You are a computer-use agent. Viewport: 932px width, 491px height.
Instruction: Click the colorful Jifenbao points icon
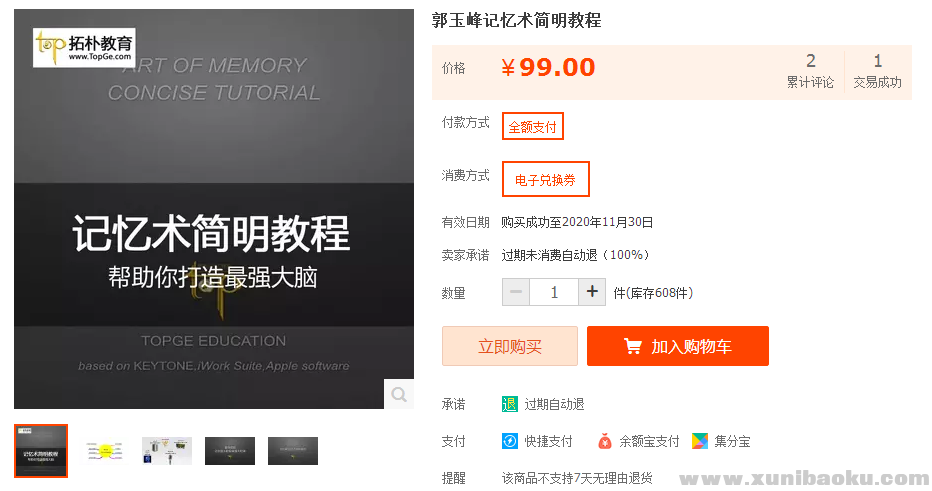700,441
